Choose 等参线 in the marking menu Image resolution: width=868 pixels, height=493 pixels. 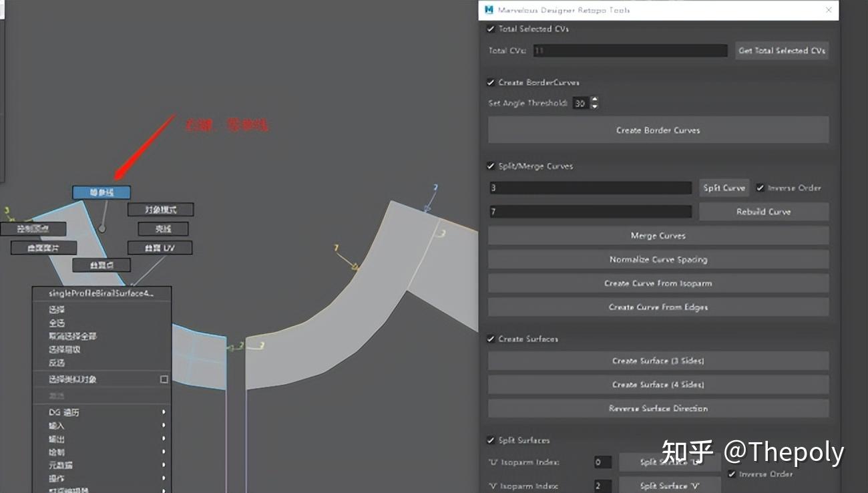tap(101, 192)
